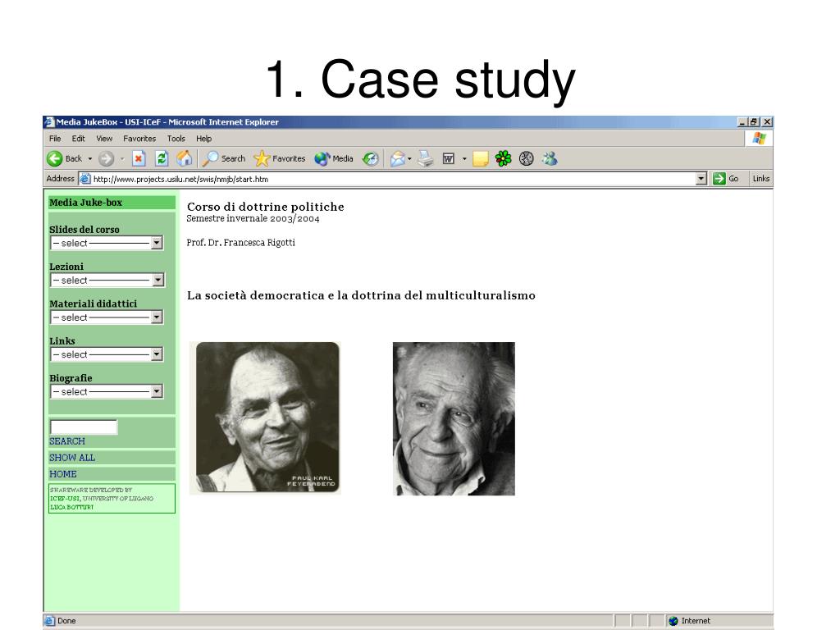Follow the ICEF-USI link
Screen dimensions: 840x630
pos(65,499)
